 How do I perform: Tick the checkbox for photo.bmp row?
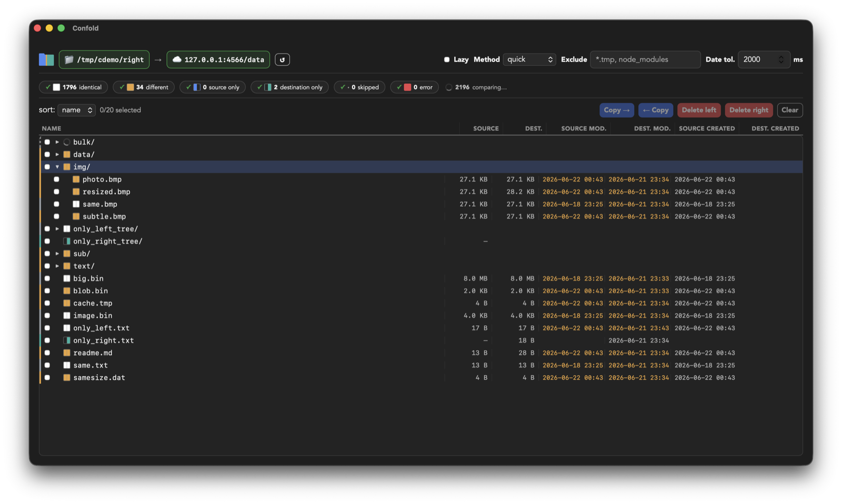point(56,179)
